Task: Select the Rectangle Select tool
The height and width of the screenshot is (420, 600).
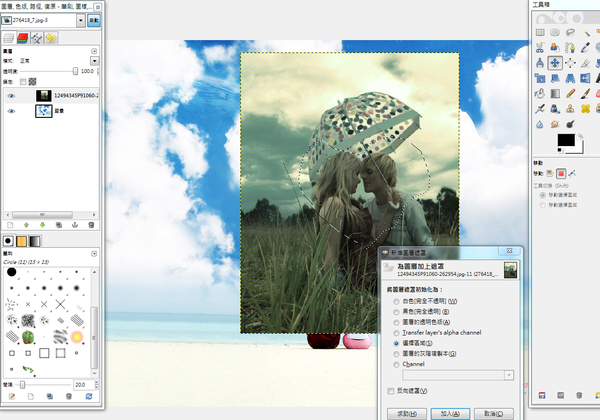Action: click(x=540, y=33)
